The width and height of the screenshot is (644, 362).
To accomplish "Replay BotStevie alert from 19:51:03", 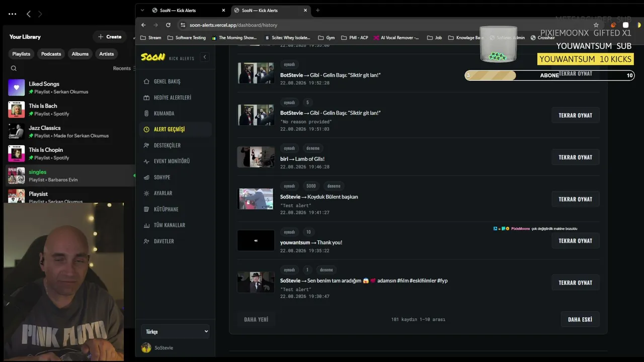I will coord(575,115).
